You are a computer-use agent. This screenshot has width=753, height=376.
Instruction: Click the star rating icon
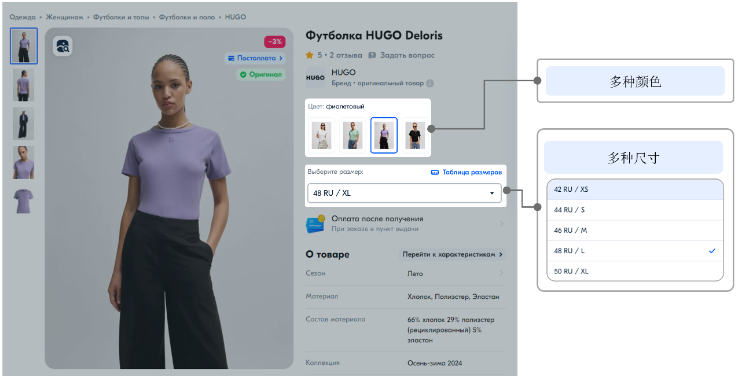(309, 55)
